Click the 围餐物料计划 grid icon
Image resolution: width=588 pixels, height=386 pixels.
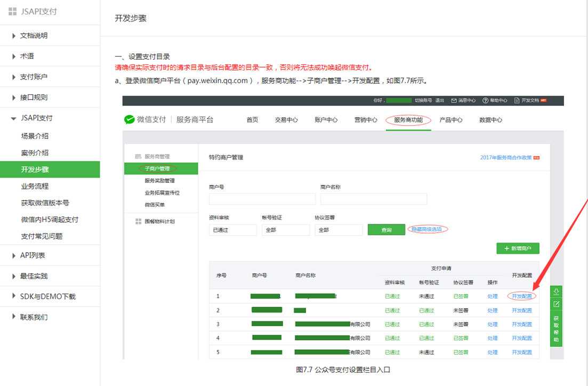click(x=138, y=221)
